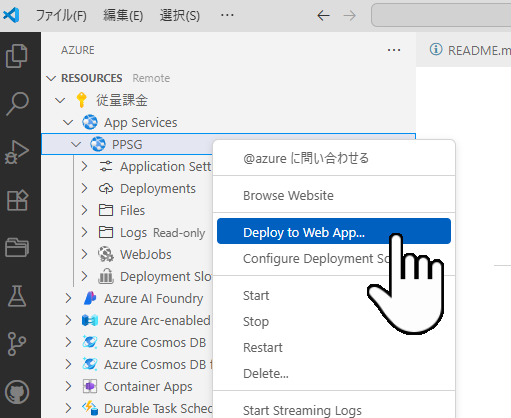Expand the WebJobs node
The width and height of the screenshot is (511, 418).
tap(85, 254)
